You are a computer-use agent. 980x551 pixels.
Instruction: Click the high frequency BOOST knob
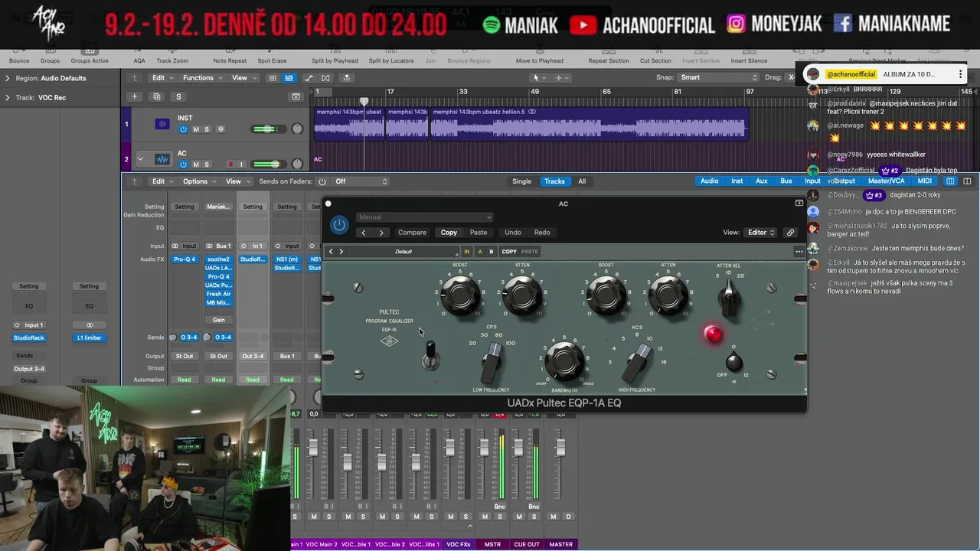coord(606,294)
